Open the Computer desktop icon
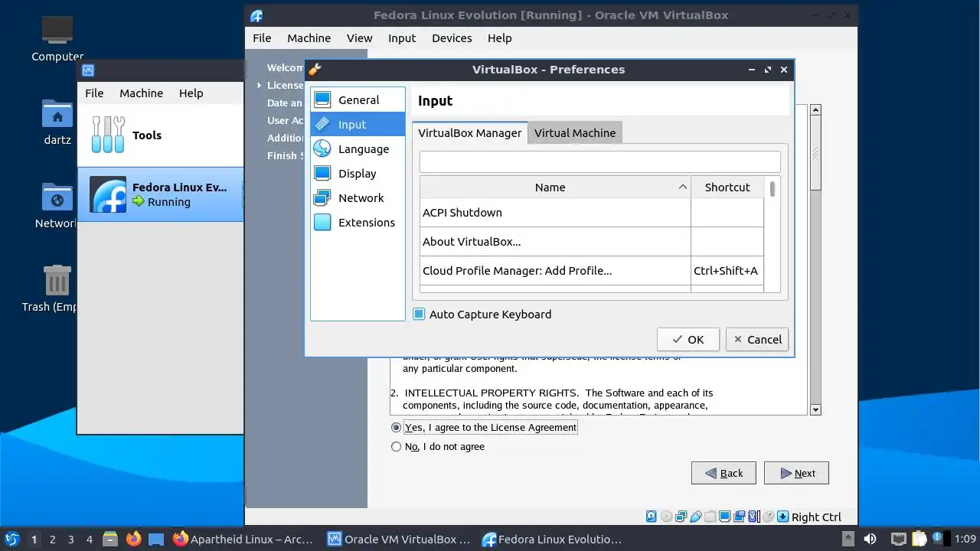The image size is (980, 551). click(x=57, y=31)
